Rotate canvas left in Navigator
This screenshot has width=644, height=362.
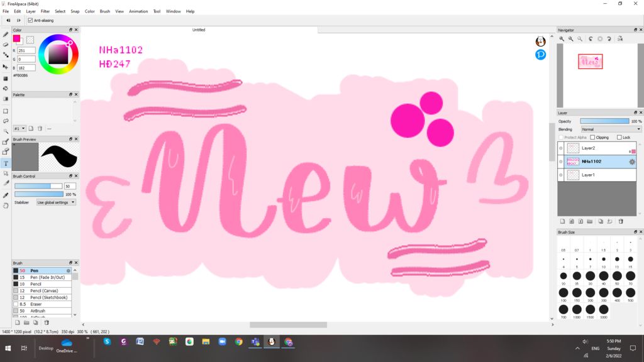(x=591, y=38)
